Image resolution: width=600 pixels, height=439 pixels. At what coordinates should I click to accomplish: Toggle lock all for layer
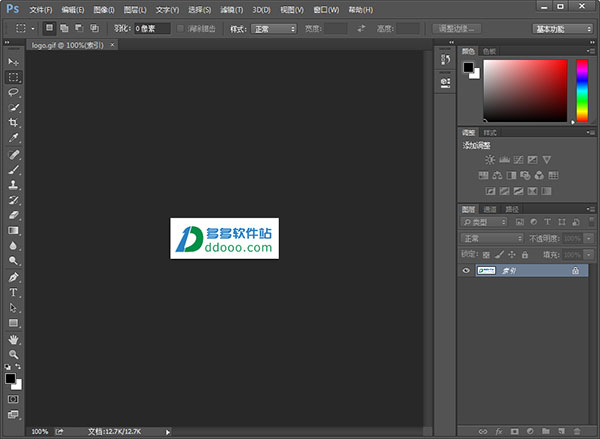(525, 255)
